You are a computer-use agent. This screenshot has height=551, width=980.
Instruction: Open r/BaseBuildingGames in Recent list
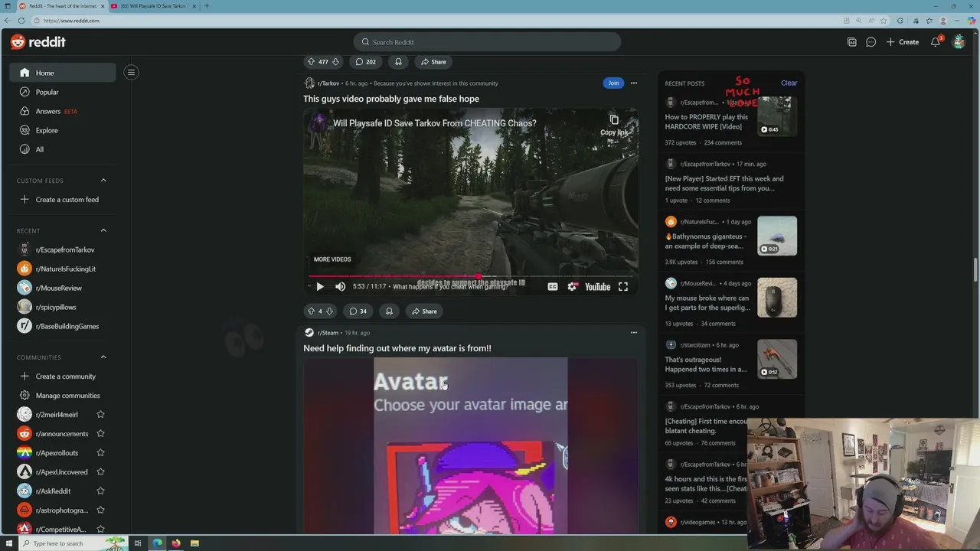point(63,326)
